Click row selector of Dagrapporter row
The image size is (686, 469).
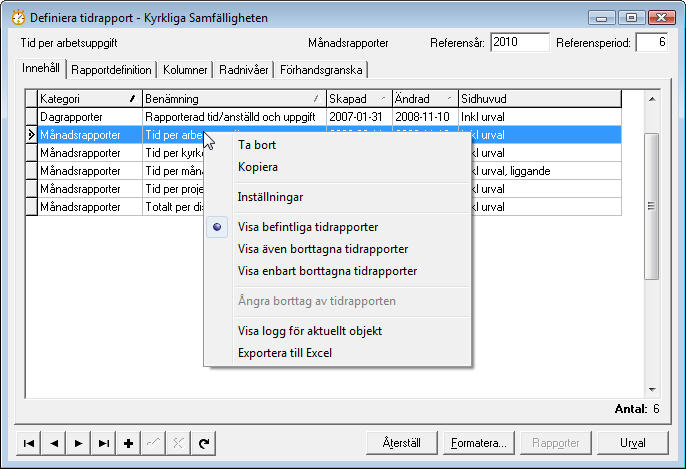(32, 117)
